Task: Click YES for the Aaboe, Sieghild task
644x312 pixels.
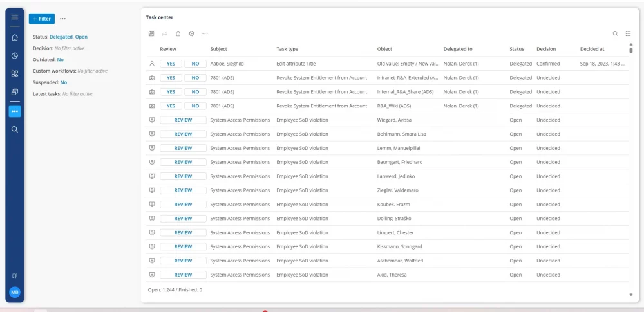Action: click(171, 64)
